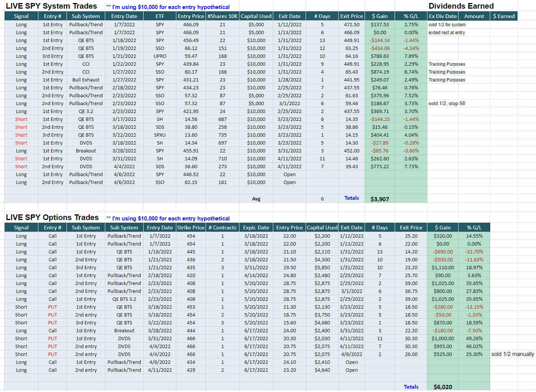
Task: Click the UPRO ETF cell
Action: (160, 56)
